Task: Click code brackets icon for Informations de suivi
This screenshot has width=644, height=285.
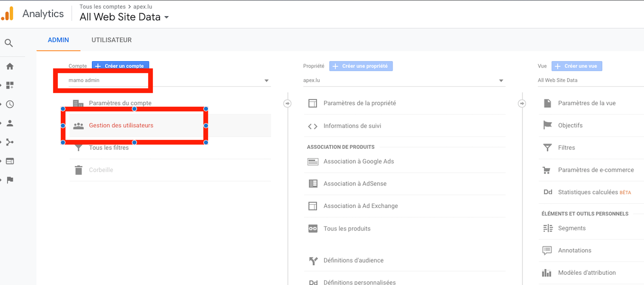Action: click(313, 126)
